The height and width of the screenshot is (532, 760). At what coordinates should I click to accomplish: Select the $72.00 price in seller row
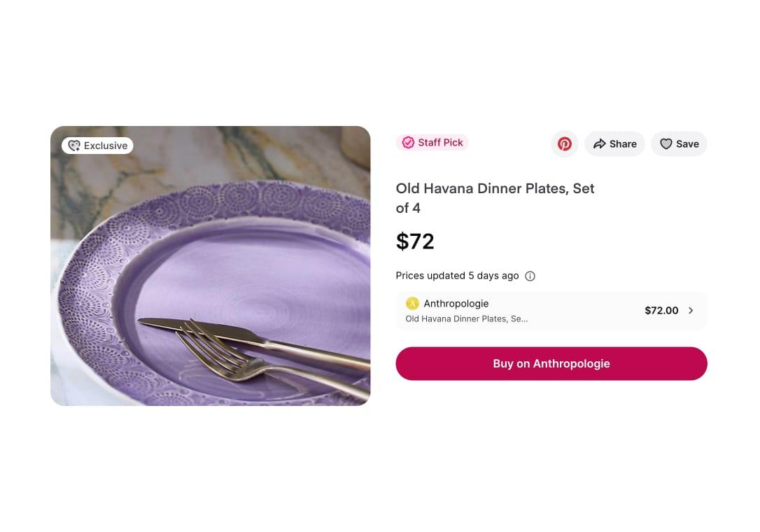click(661, 311)
